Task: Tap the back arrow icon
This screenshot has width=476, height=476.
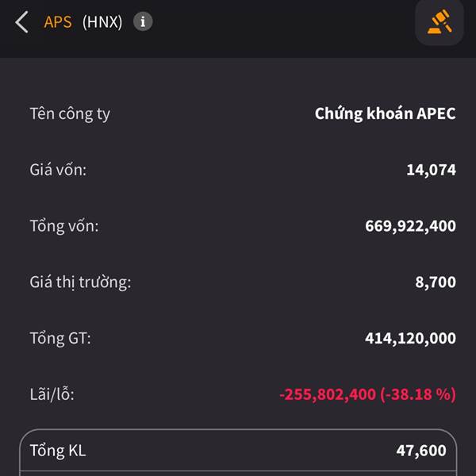Action: tap(22, 22)
